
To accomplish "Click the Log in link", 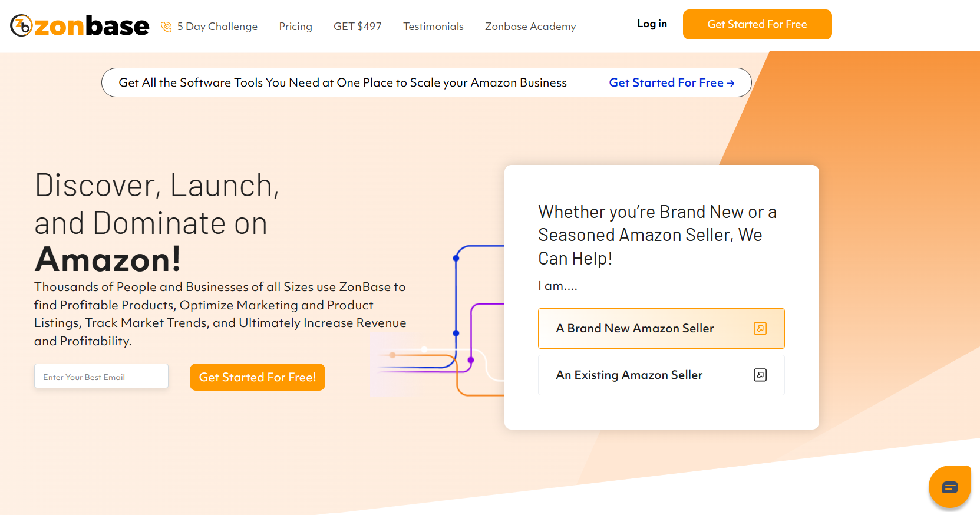I will [652, 24].
